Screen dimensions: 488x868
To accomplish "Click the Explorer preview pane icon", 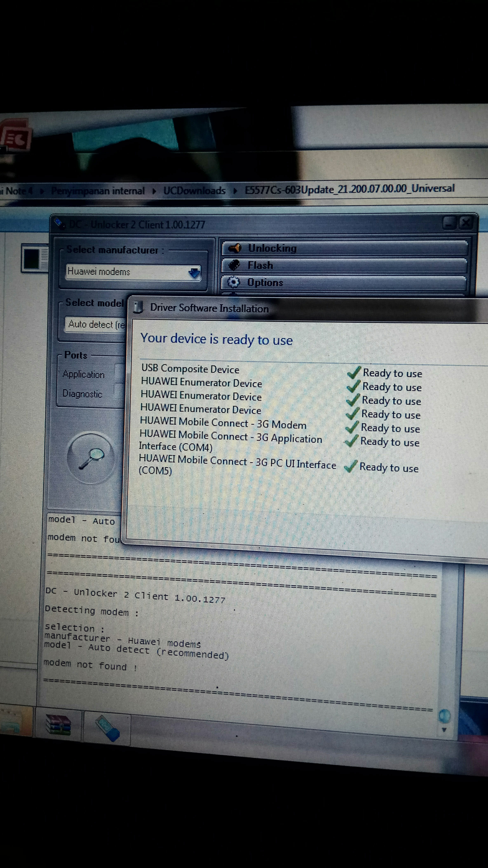I will click(35, 258).
